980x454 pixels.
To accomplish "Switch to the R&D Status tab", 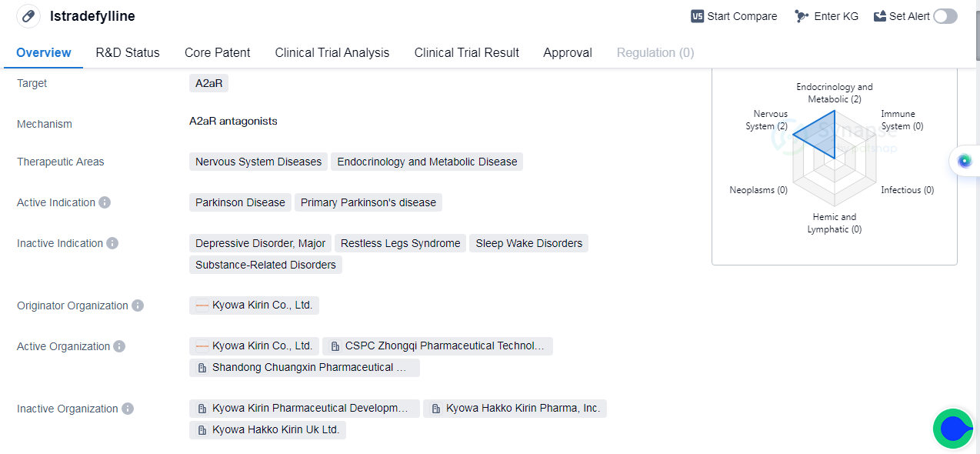I will [x=128, y=52].
